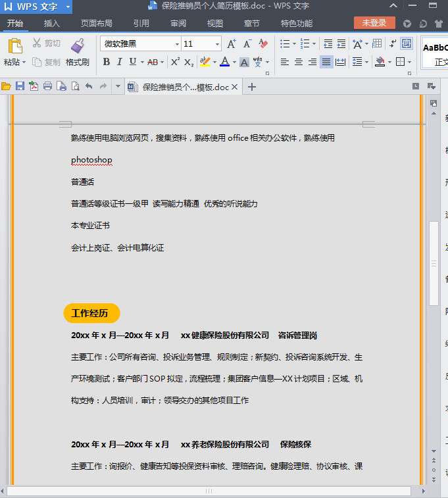Screen dimensions: 448x498
Task: Expand line spacing dropdown arrow
Action: click(366, 62)
